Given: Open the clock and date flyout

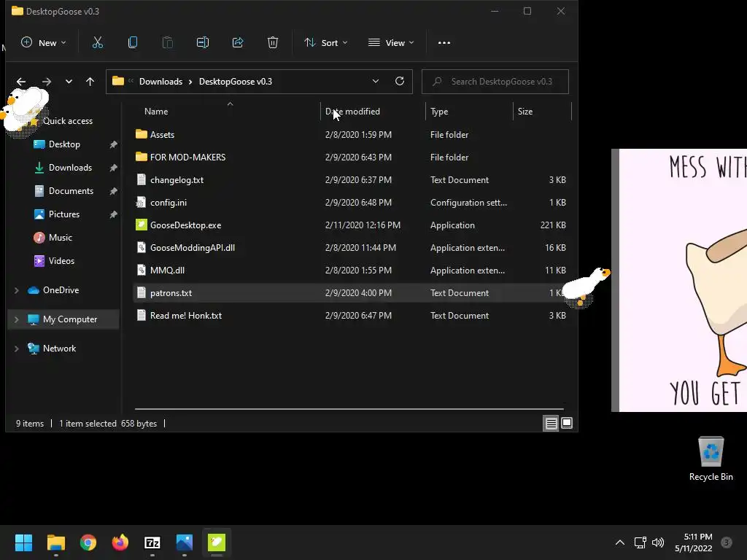Looking at the screenshot, I should [x=693, y=542].
